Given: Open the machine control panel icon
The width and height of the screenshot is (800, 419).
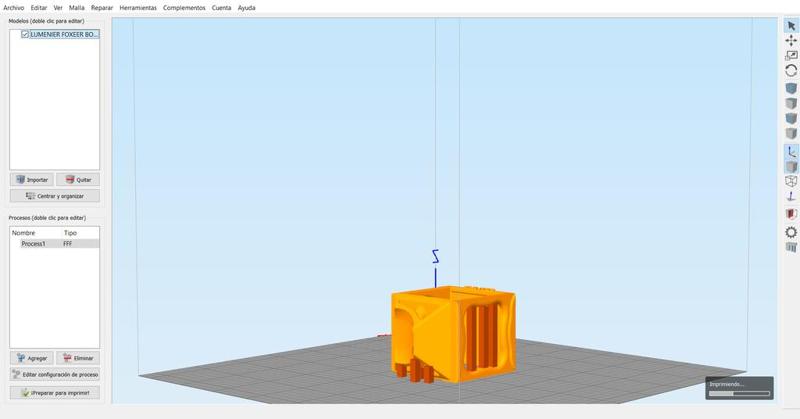Looking at the screenshot, I should click(791, 248).
